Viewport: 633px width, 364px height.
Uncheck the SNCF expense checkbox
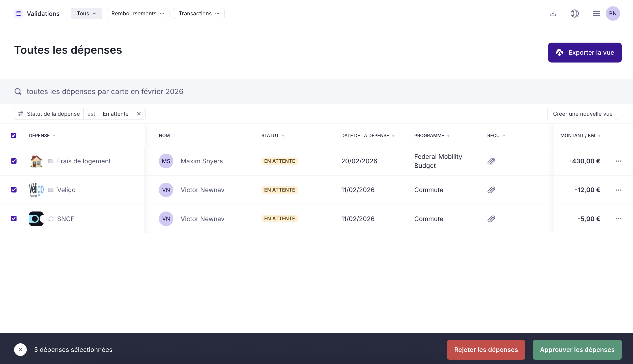(x=14, y=219)
